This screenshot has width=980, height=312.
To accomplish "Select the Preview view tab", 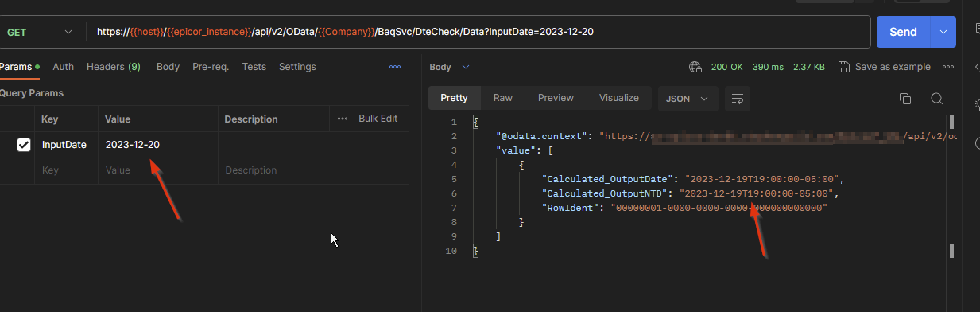I will click(556, 98).
